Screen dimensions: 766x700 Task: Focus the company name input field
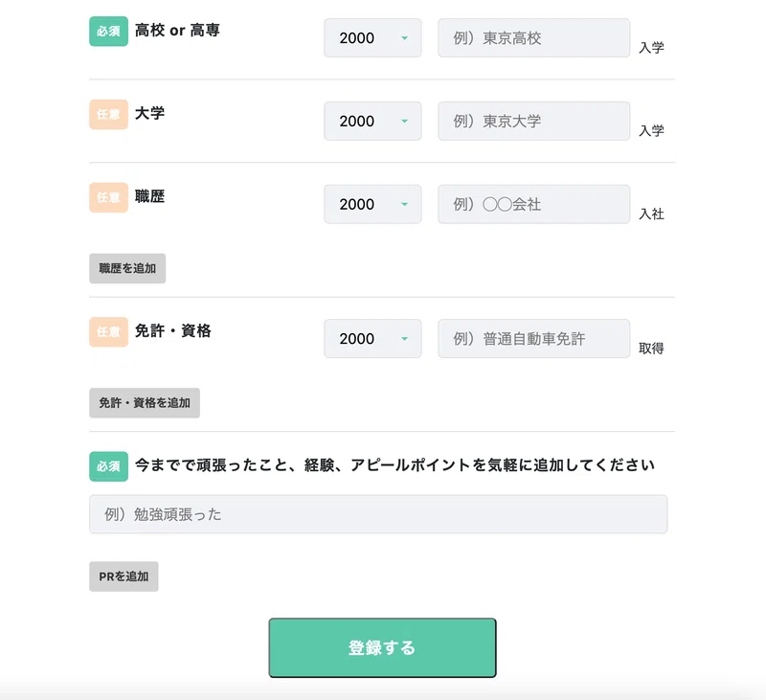(x=534, y=204)
